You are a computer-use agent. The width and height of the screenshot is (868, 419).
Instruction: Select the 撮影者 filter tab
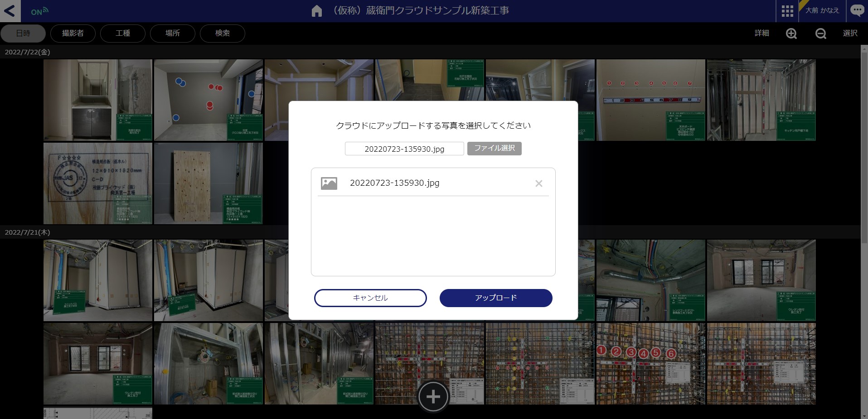pyautogui.click(x=73, y=33)
